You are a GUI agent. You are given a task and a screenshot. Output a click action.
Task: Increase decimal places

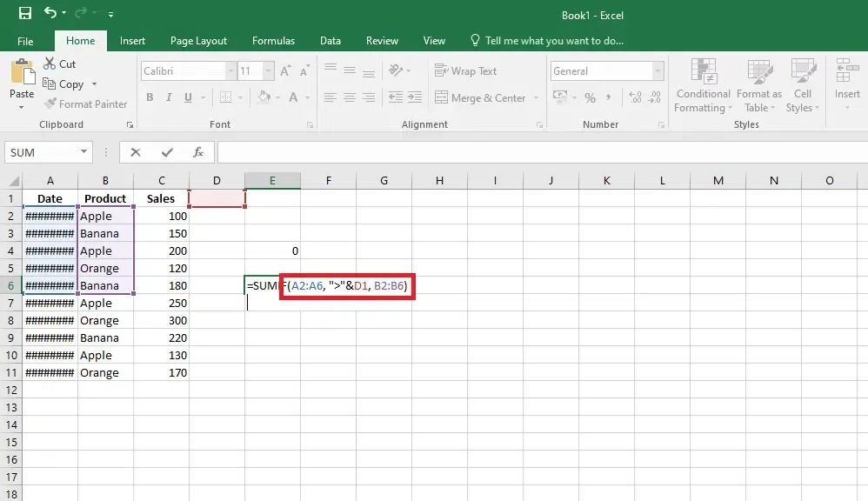[636, 97]
